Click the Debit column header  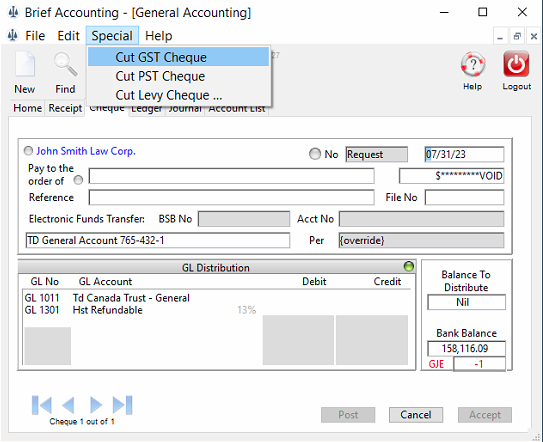pyautogui.click(x=314, y=281)
